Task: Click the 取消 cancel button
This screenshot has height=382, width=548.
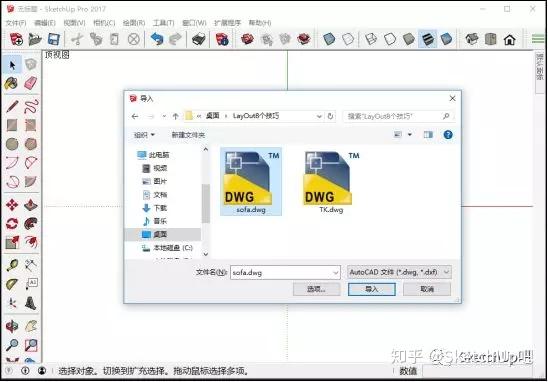Action: [427, 289]
